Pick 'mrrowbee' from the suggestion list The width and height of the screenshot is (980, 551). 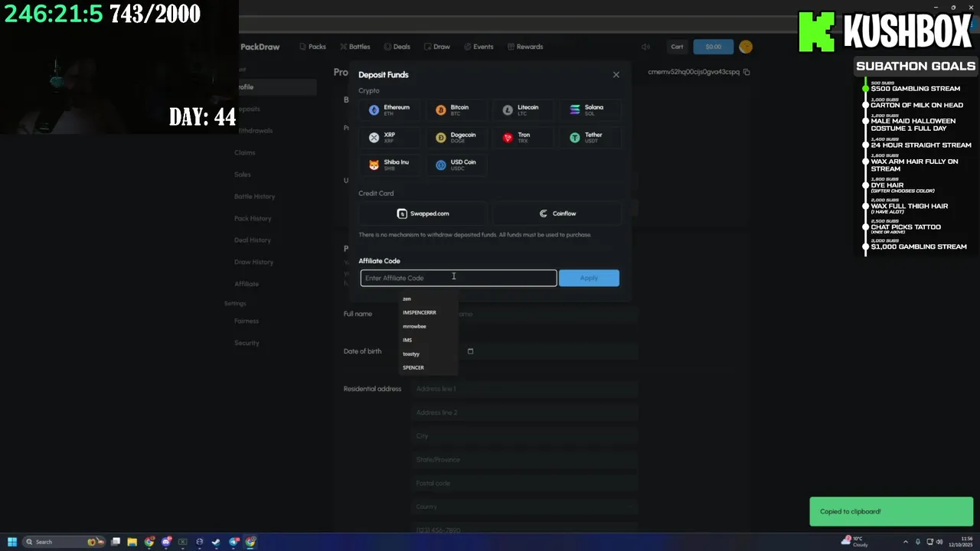[429, 326]
